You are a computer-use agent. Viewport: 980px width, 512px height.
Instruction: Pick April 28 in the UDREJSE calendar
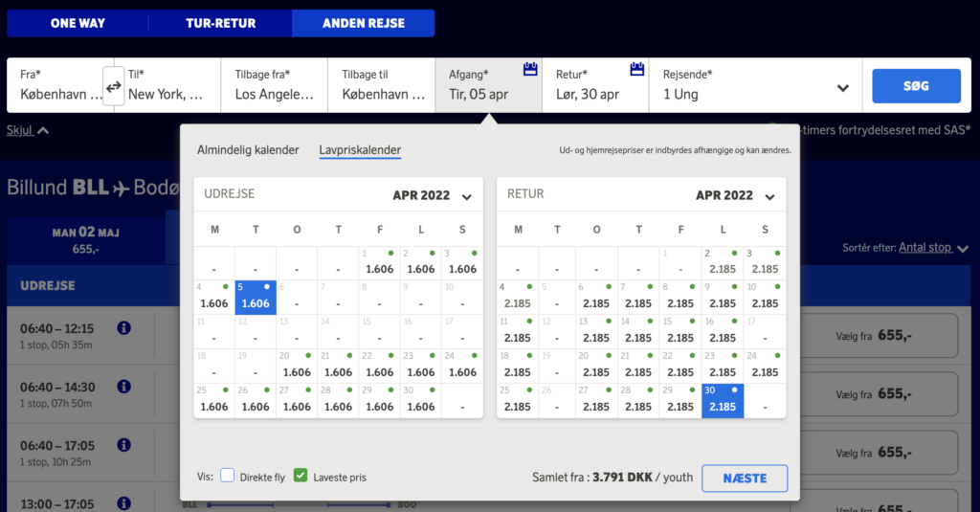pos(338,400)
